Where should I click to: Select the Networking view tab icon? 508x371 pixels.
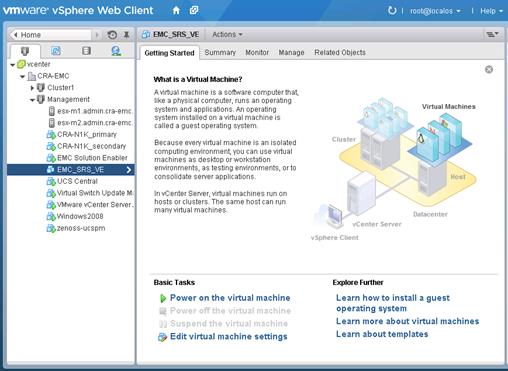(116, 51)
